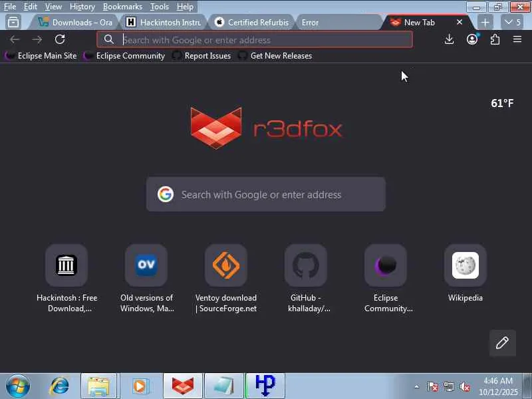Click the Show desktop strip

527,386
